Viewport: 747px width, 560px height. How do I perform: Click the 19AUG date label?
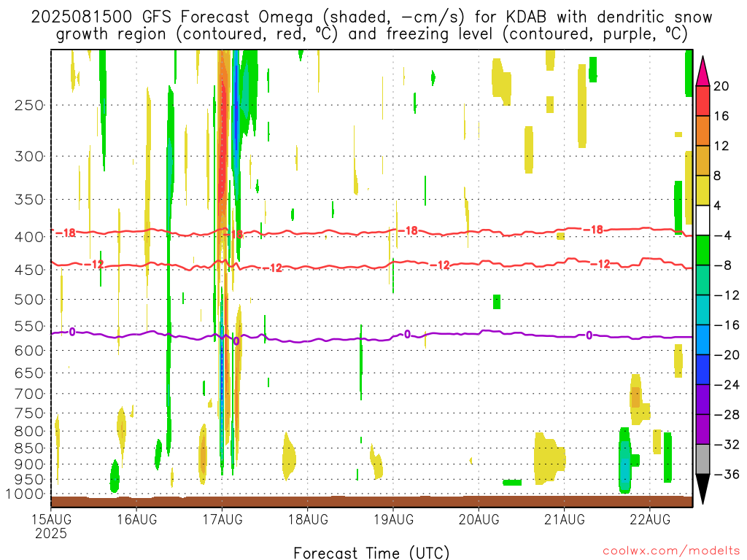click(393, 519)
